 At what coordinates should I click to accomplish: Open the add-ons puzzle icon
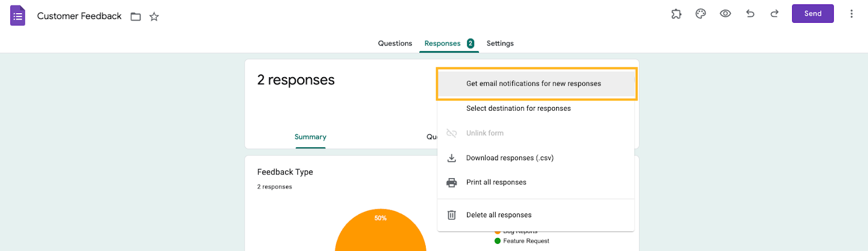676,14
